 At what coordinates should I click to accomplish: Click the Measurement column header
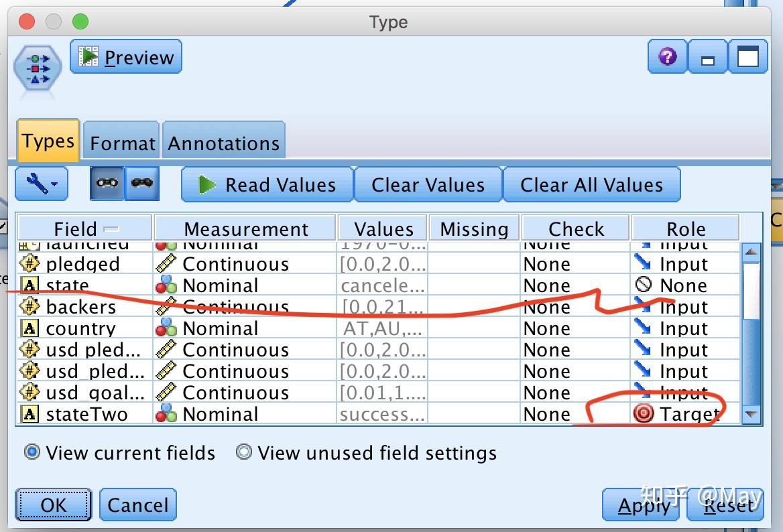(x=245, y=228)
